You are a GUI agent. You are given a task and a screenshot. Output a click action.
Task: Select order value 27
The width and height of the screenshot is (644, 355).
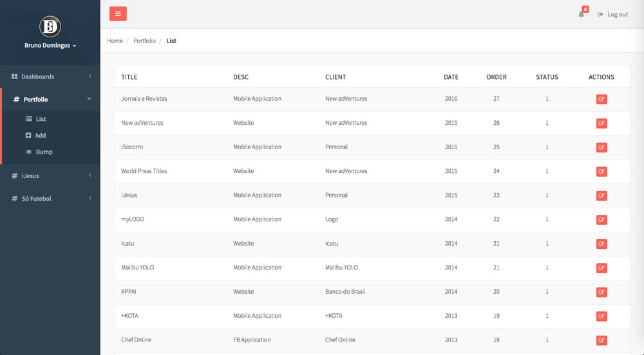[x=496, y=99]
